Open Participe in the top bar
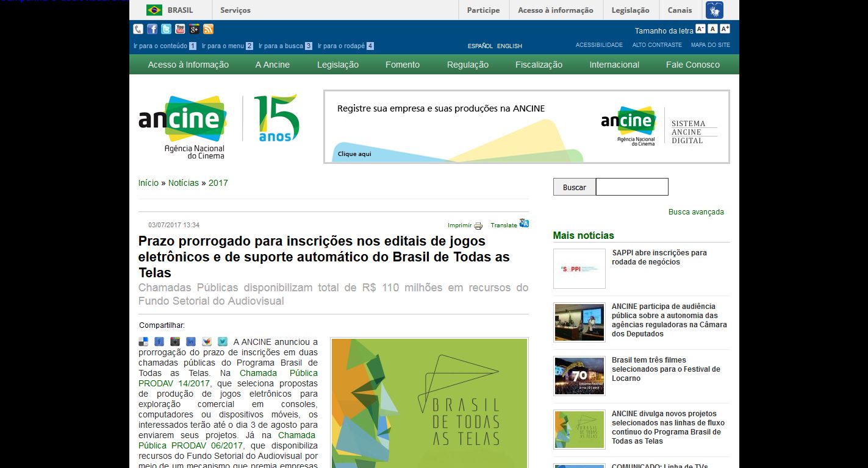Screen dimensions: 868x468 click(x=483, y=10)
